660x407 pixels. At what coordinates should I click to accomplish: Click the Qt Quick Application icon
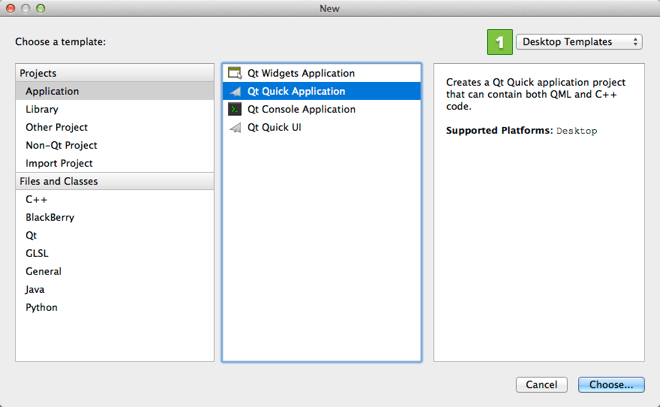tap(235, 91)
